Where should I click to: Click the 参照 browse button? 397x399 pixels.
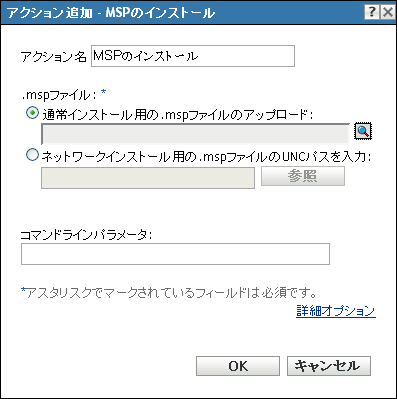[x=303, y=176]
